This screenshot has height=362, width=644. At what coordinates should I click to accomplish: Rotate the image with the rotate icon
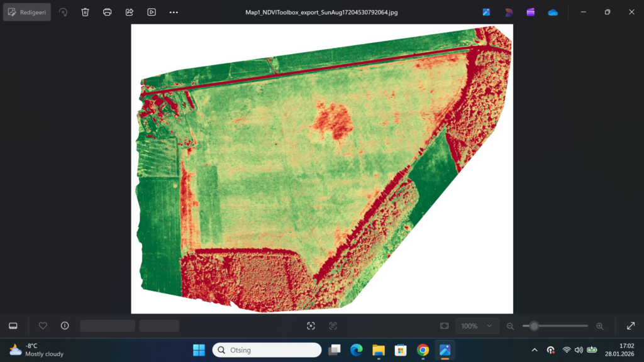coord(63,12)
